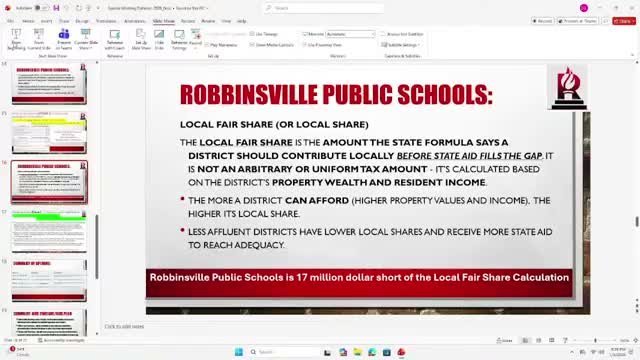Open the Comments icon button

(x=605, y=21)
